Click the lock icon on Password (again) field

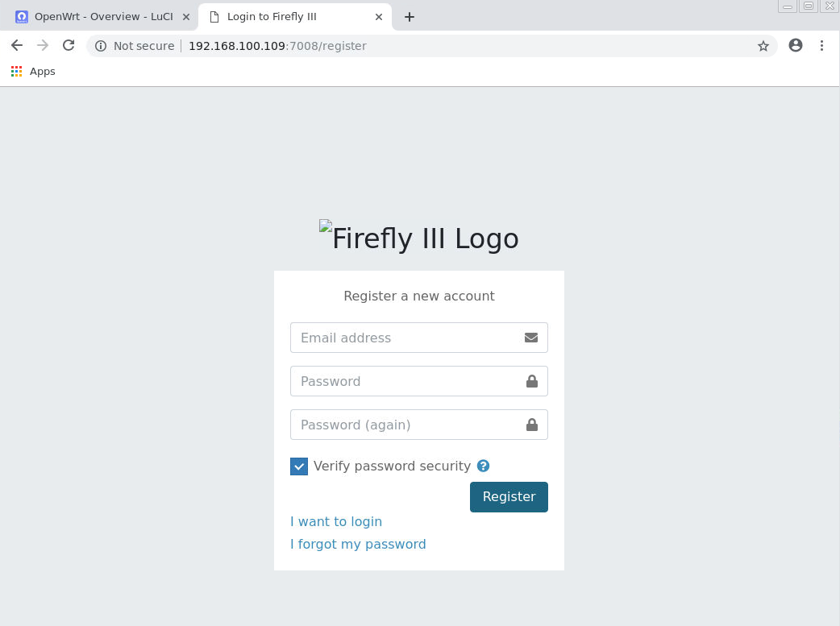pyautogui.click(x=532, y=425)
